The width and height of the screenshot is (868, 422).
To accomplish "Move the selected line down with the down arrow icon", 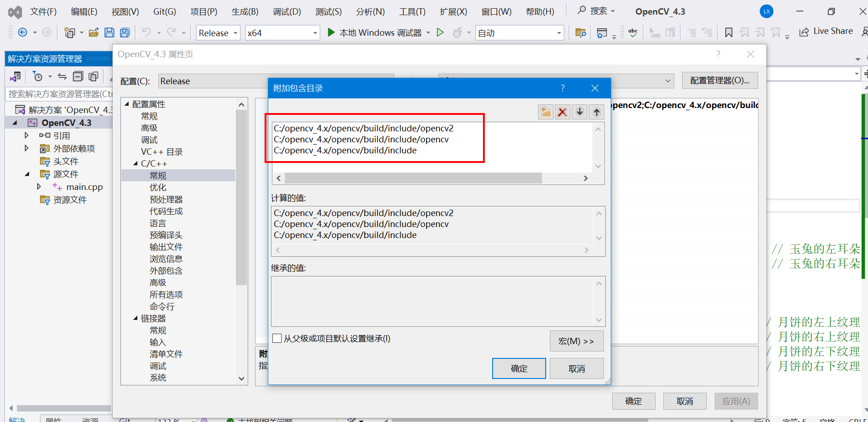I will coord(580,112).
